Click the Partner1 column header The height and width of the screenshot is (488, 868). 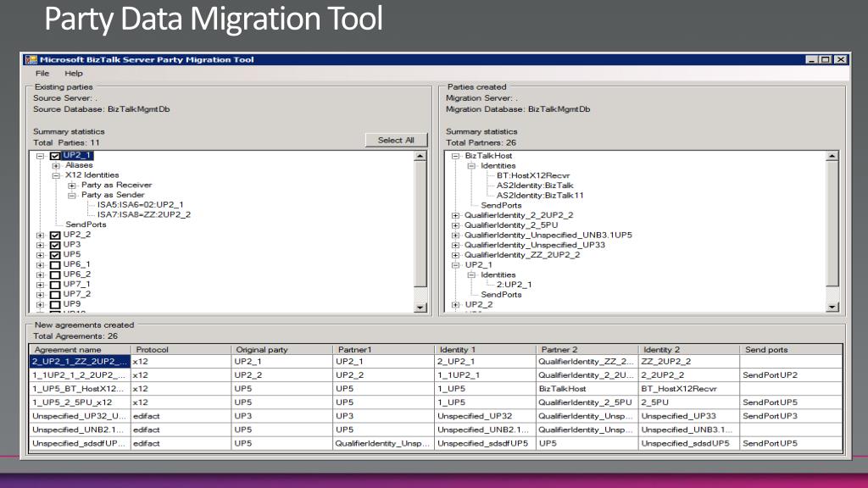pos(384,350)
